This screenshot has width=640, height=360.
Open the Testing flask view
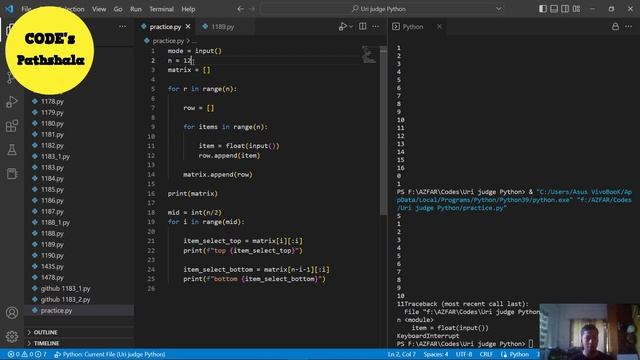pos(12,150)
